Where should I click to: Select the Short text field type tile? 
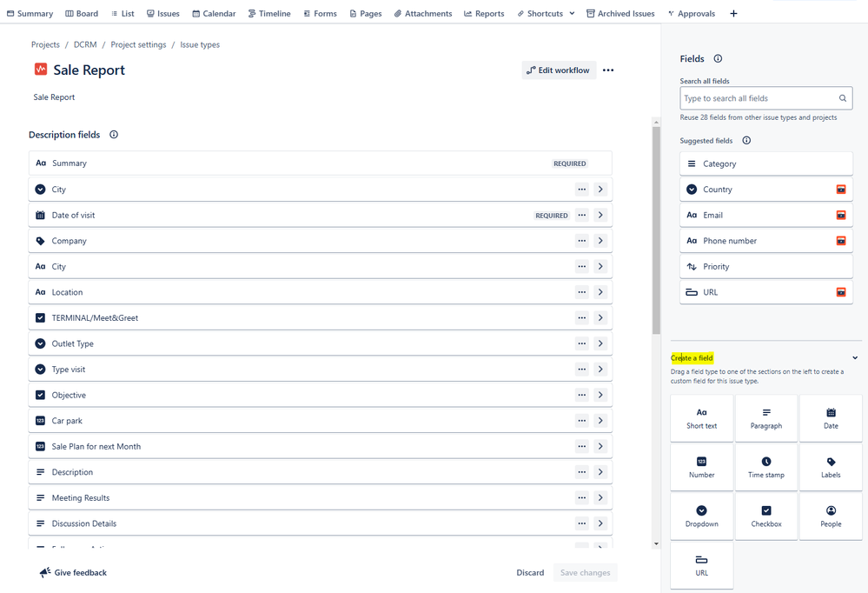coord(701,418)
